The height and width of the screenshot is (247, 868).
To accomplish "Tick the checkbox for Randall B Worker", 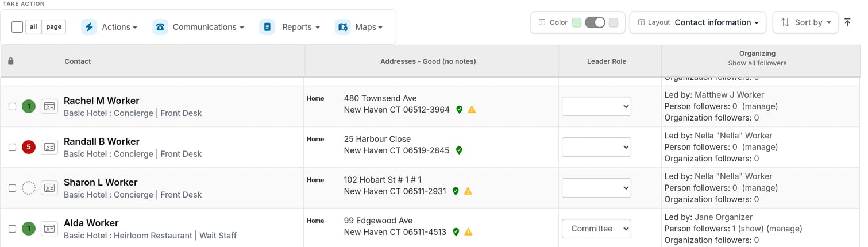I will pos(12,147).
